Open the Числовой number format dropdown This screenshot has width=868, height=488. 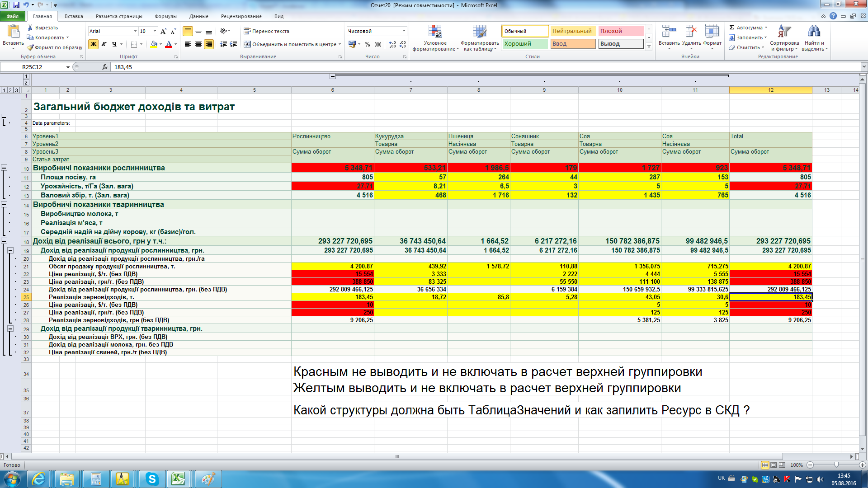click(404, 31)
